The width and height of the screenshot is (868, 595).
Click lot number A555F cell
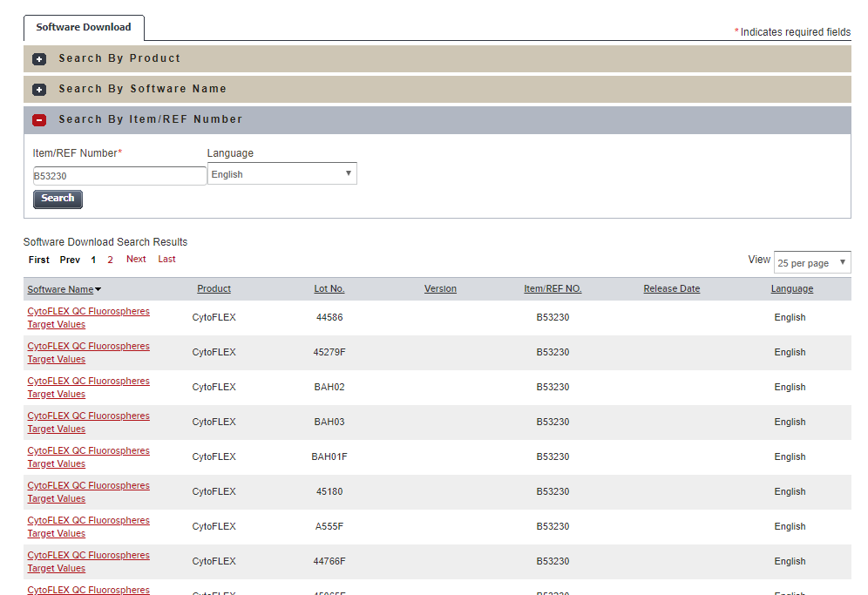pyautogui.click(x=329, y=527)
